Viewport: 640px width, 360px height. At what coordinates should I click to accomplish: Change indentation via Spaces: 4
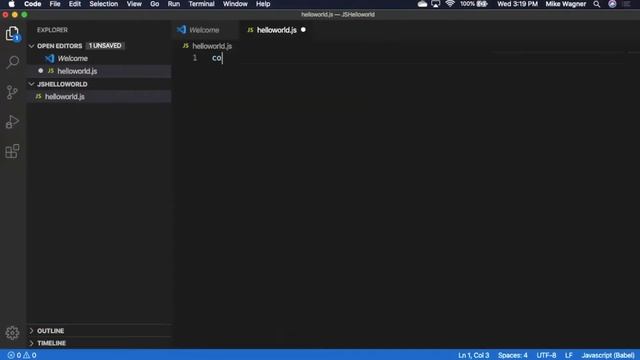[513, 355]
